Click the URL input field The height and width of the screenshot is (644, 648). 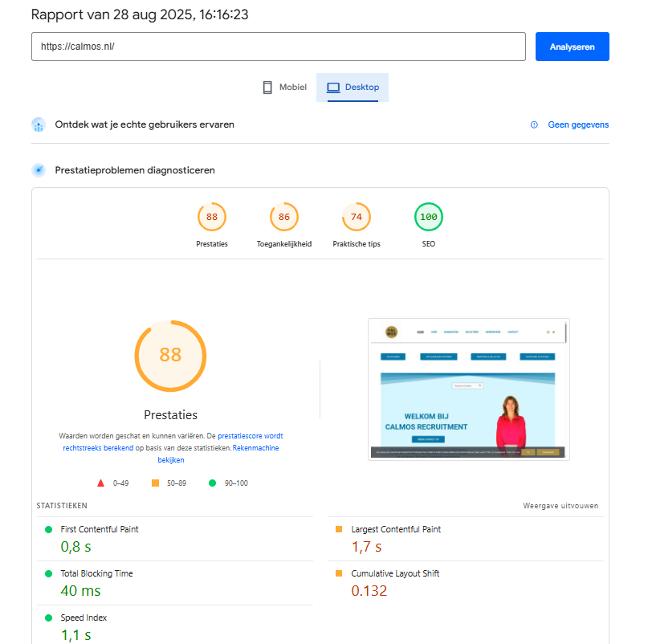(278, 47)
